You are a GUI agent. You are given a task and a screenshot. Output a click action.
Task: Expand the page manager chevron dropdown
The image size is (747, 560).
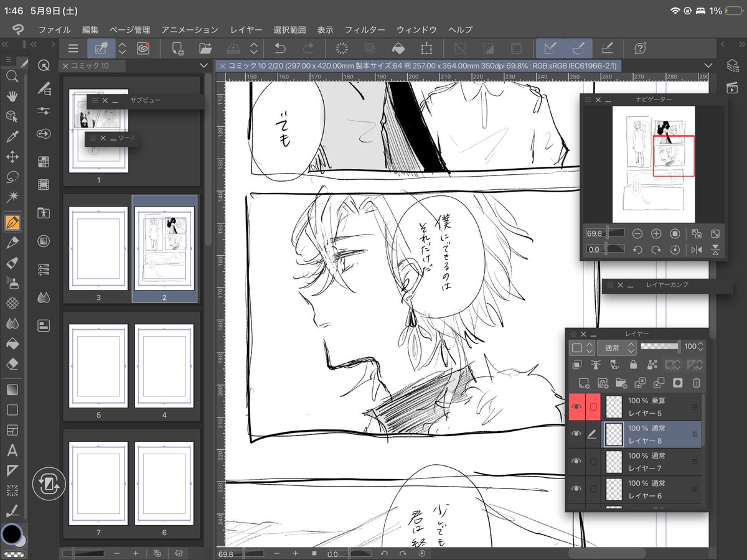[x=204, y=65]
